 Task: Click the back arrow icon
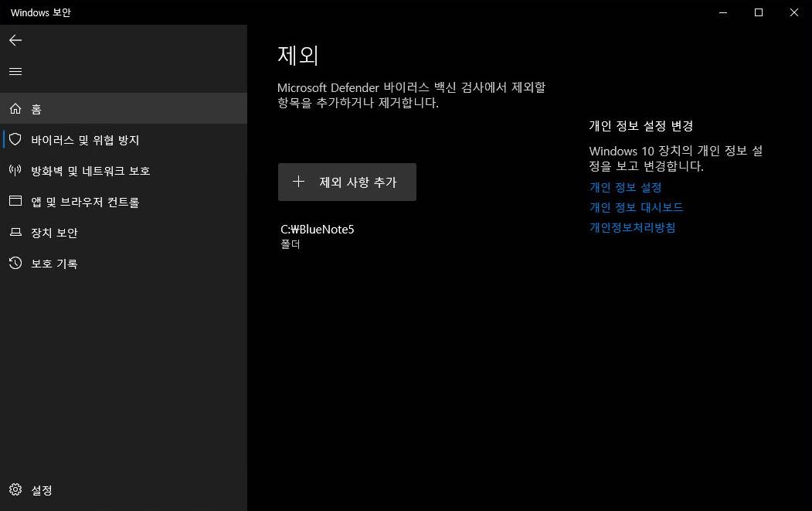coord(15,40)
